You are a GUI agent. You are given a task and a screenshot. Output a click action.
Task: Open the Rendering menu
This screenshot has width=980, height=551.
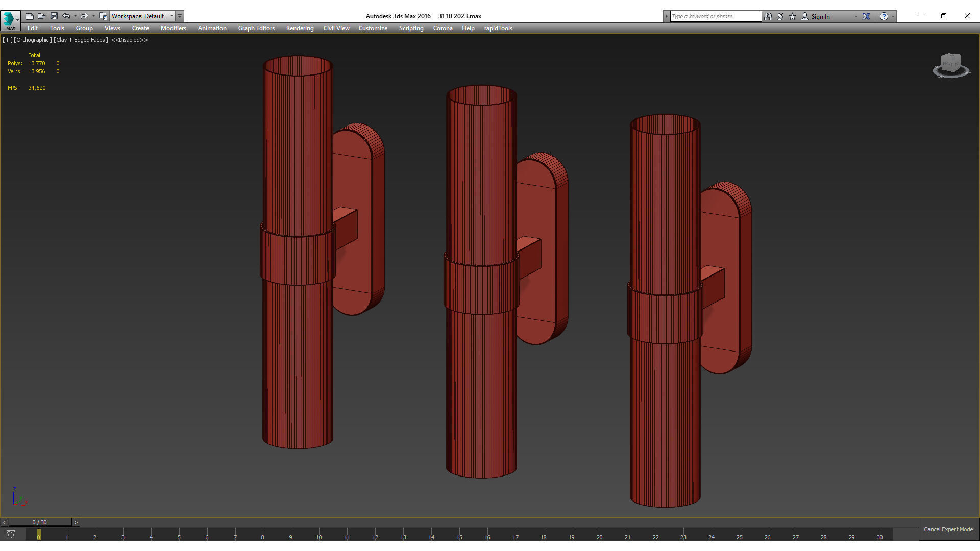coord(300,28)
